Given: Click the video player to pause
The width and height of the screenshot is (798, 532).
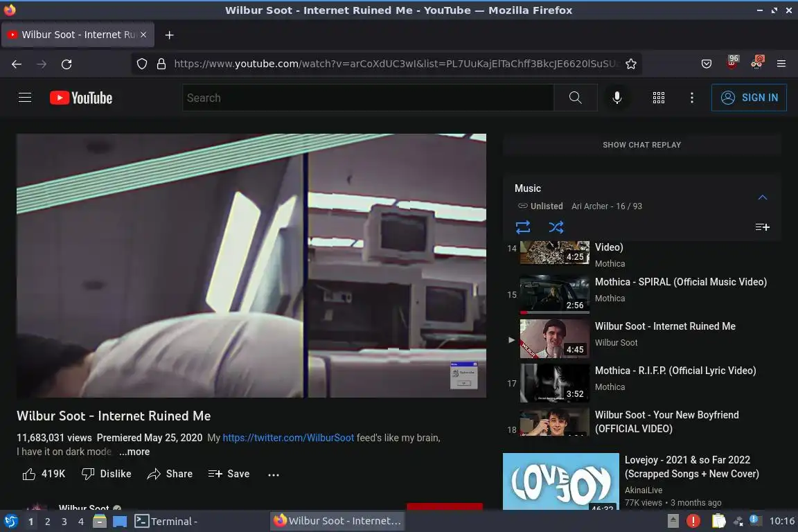Looking at the screenshot, I should (251, 266).
